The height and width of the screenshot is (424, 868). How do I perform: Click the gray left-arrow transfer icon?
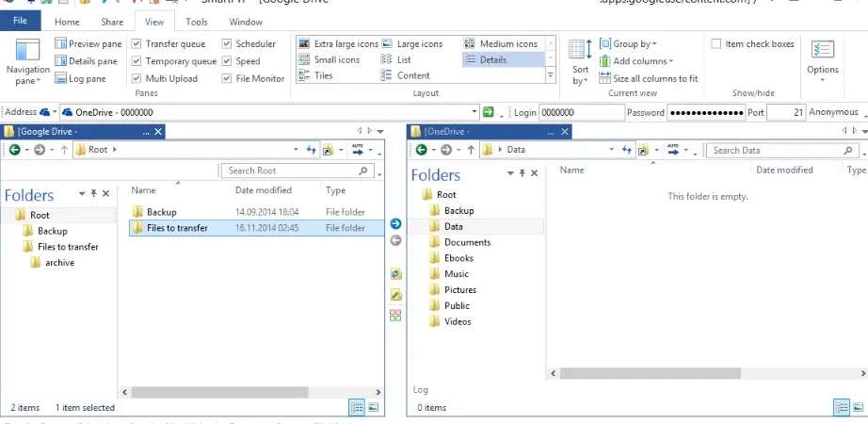coord(395,240)
